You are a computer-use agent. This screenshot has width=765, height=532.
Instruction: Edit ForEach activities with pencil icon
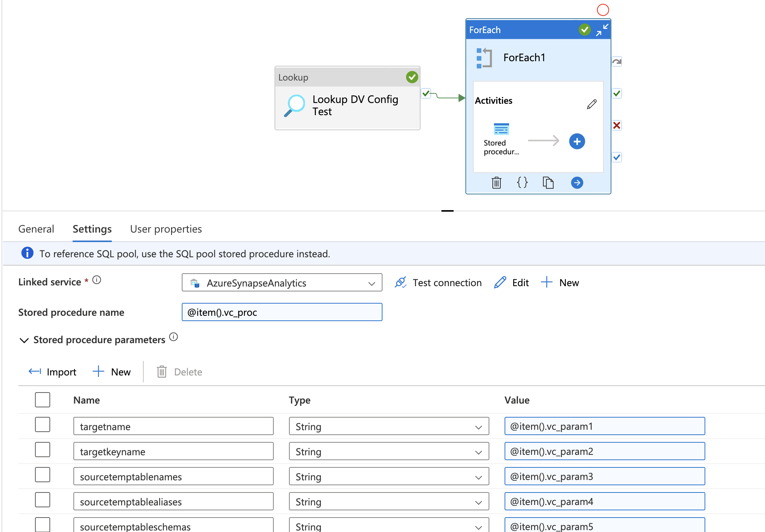coord(592,104)
